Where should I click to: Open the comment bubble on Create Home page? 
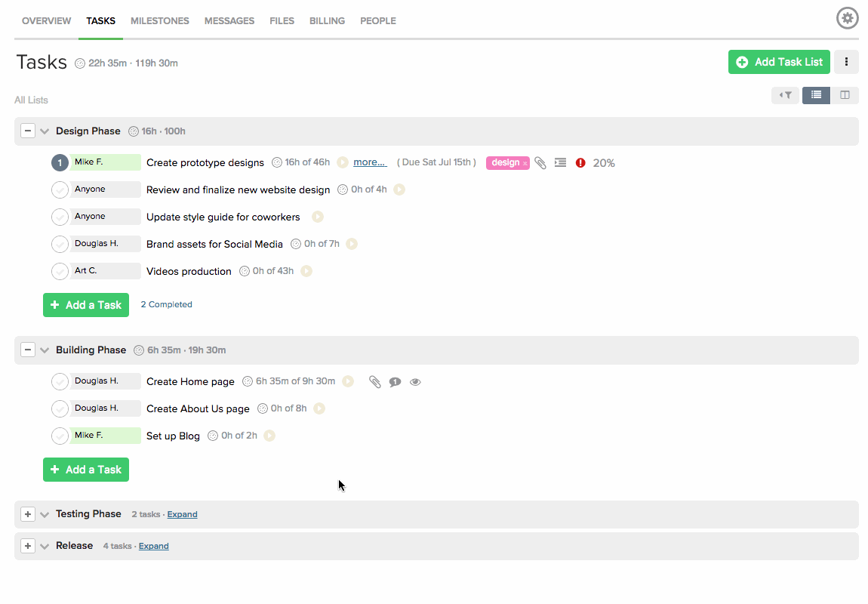[395, 382]
